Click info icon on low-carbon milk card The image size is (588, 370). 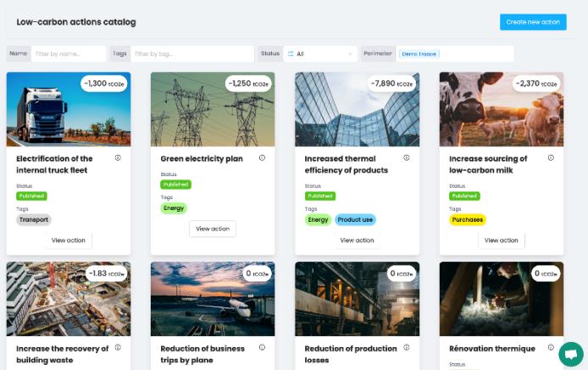tap(550, 157)
